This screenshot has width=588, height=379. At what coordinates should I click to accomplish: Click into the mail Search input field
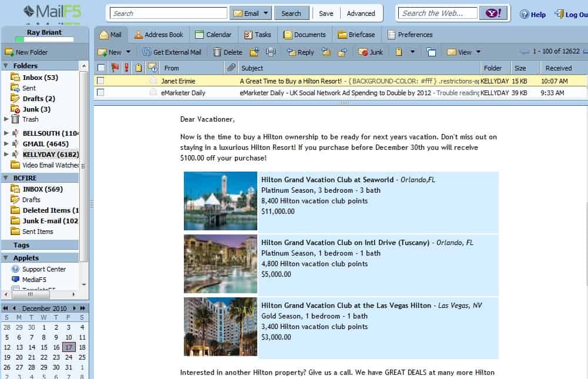(169, 14)
